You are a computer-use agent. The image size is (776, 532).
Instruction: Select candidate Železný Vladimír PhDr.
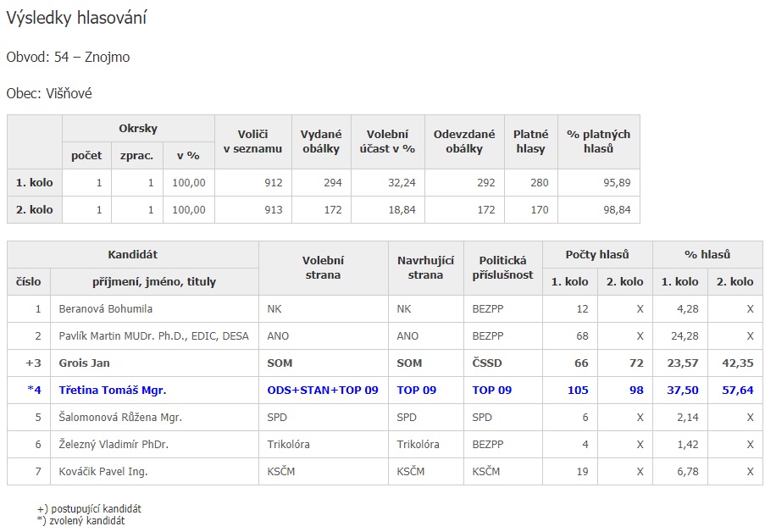pyautogui.click(x=114, y=445)
